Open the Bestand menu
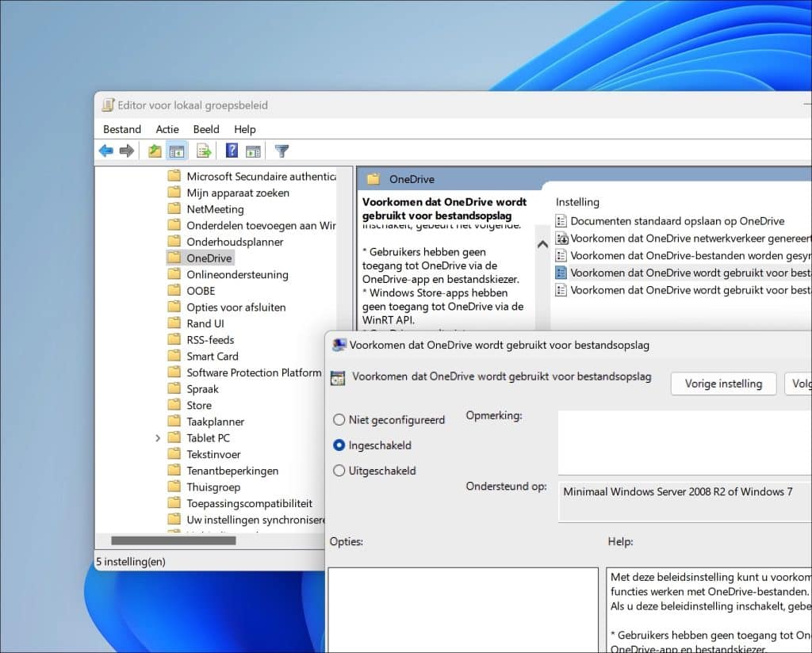 click(x=121, y=129)
